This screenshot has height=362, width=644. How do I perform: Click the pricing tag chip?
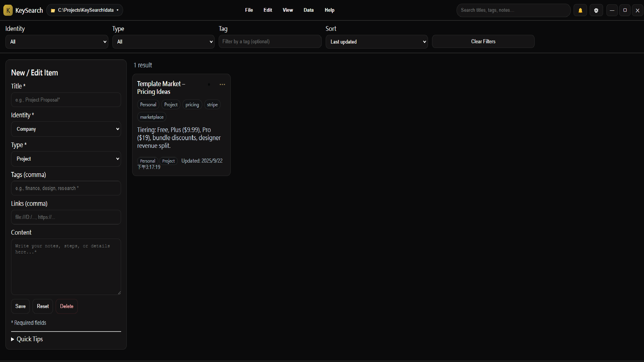[x=192, y=105]
